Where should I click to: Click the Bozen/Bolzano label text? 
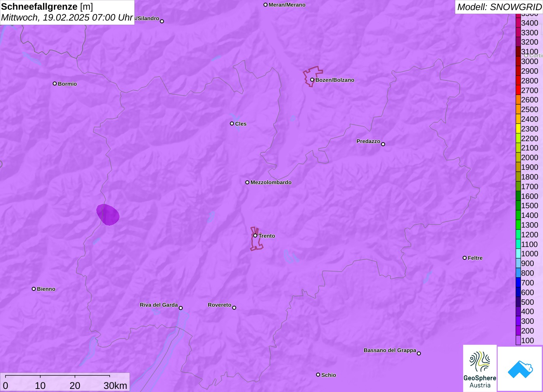pos(335,80)
